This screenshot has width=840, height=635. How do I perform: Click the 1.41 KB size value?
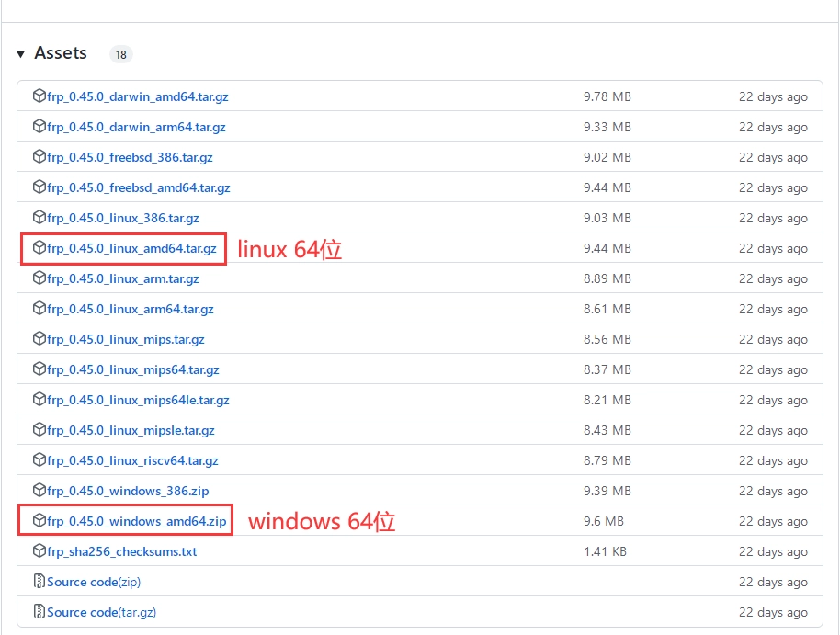[x=606, y=551]
